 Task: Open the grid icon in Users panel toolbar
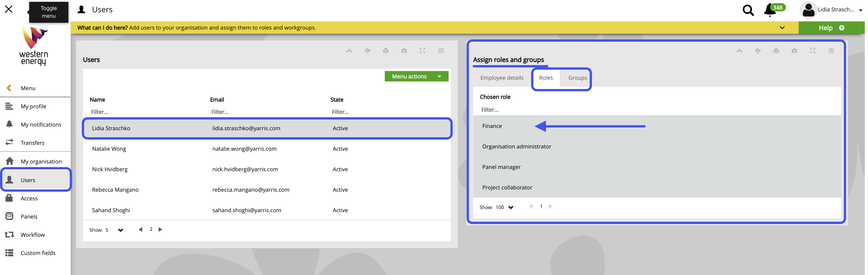coord(441,51)
